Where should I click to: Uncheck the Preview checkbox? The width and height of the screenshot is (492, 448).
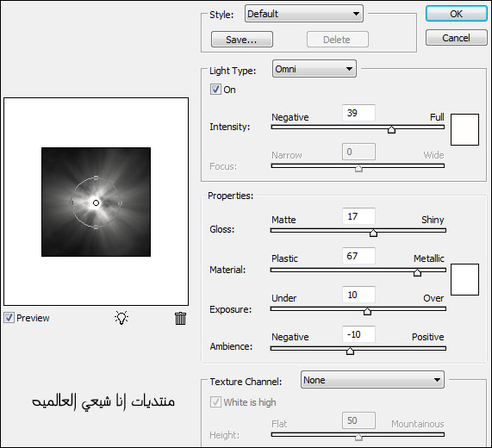click(x=9, y=318)
